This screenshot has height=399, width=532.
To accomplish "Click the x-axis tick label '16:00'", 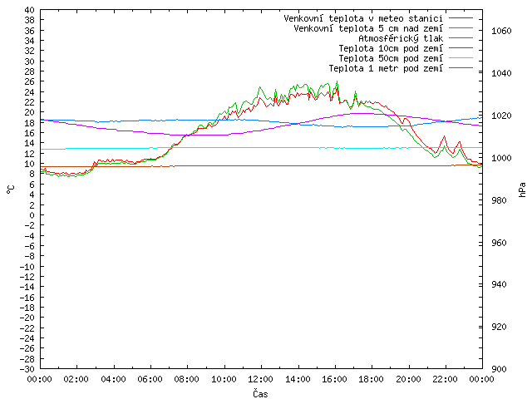I will 334,379.
